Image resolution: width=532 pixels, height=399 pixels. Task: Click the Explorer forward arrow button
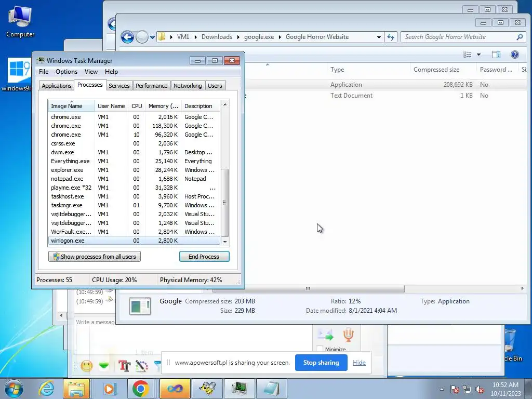point(142,37)
